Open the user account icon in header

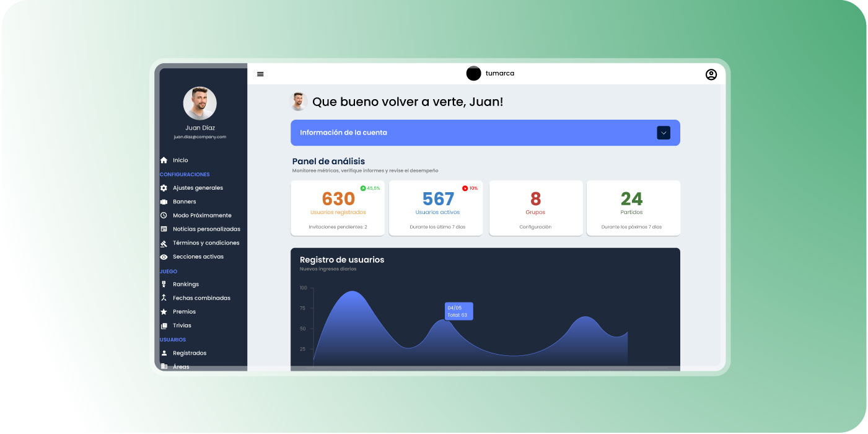pyautogui.click(x=711, y=74)
